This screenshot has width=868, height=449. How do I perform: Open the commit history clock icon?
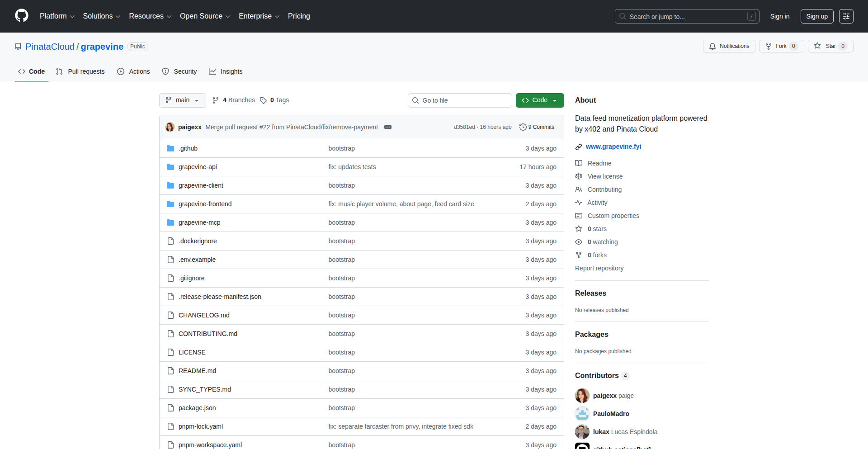tap(523, 127)
